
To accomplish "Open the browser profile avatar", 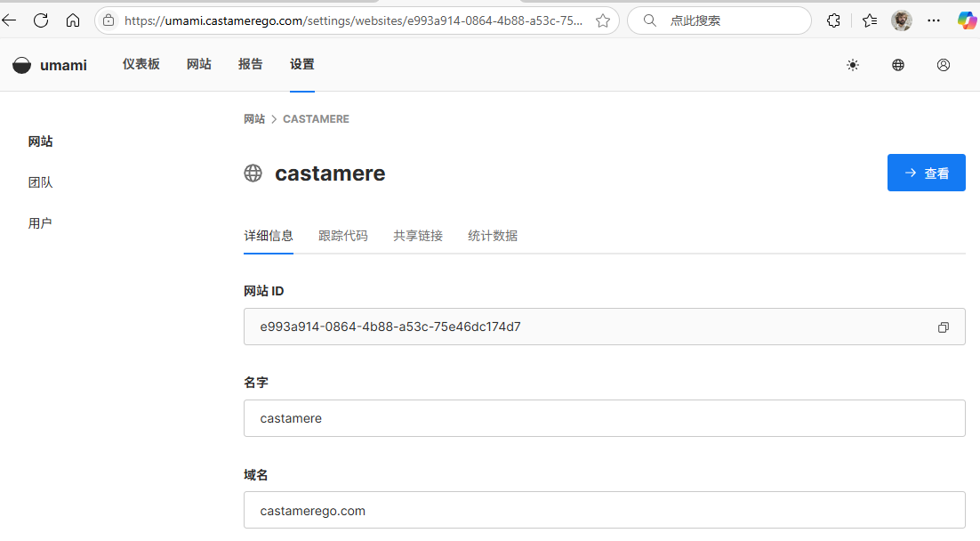I will click(x=901, y=20).
